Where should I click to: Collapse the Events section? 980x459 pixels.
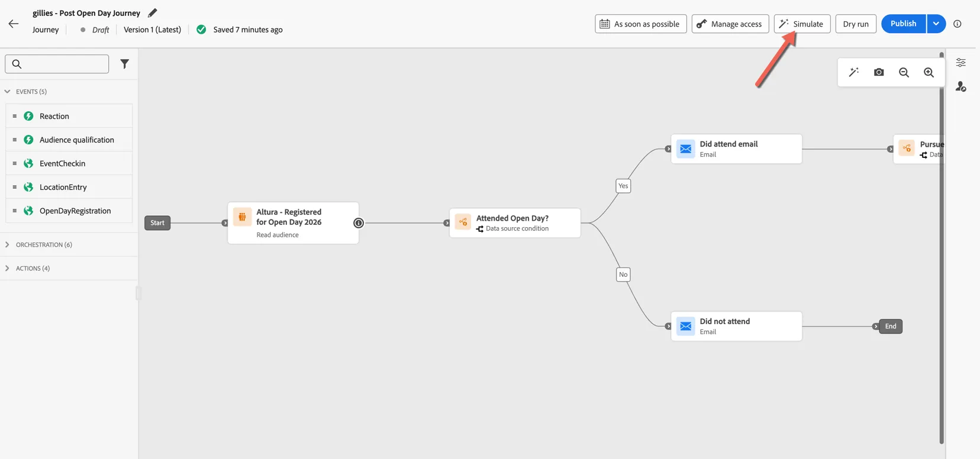[8, 92]
